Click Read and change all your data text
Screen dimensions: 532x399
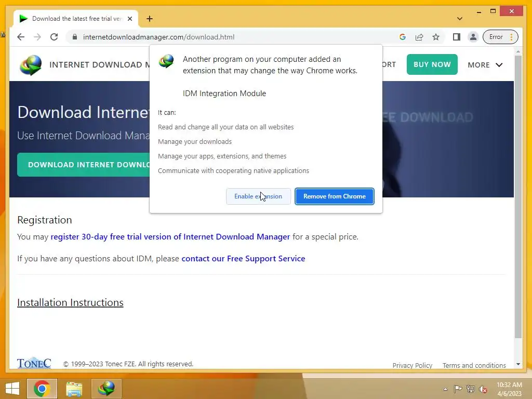[225, 127]
